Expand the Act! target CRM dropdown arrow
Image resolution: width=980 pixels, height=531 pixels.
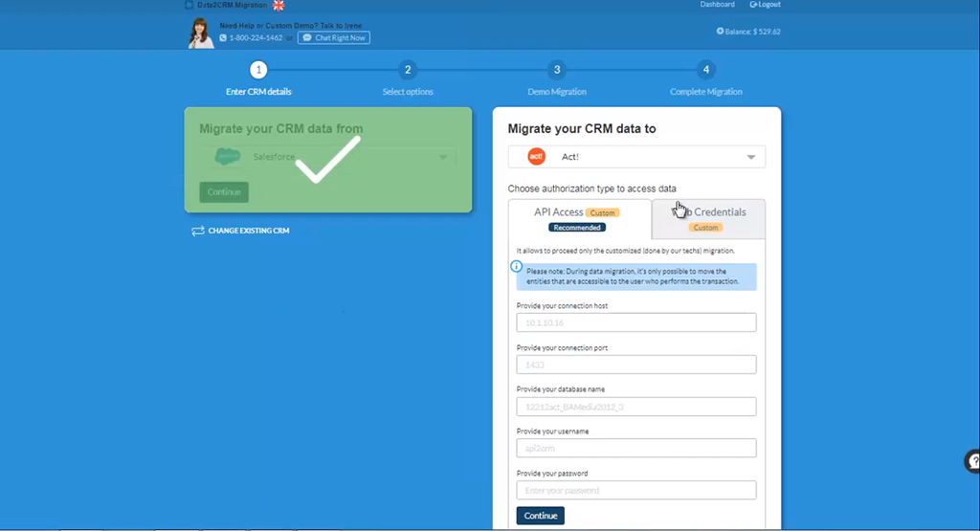pyautogui.click(x=751, y=158)
